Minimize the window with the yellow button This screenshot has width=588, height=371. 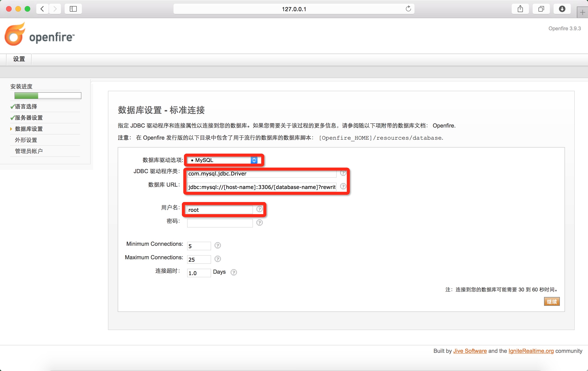click(18, 9)
